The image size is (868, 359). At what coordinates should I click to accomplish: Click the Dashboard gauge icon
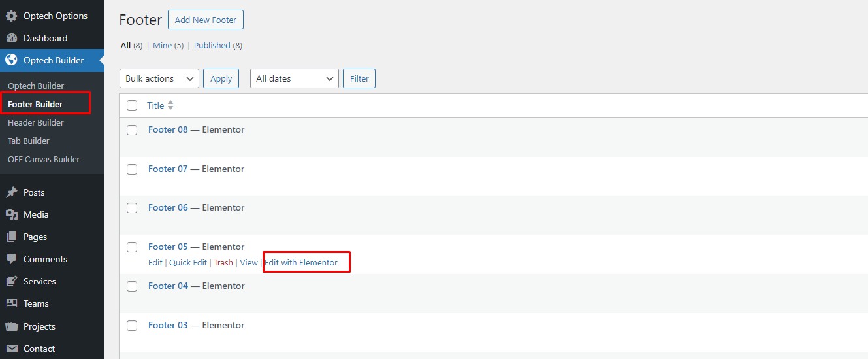coord(11,38)
